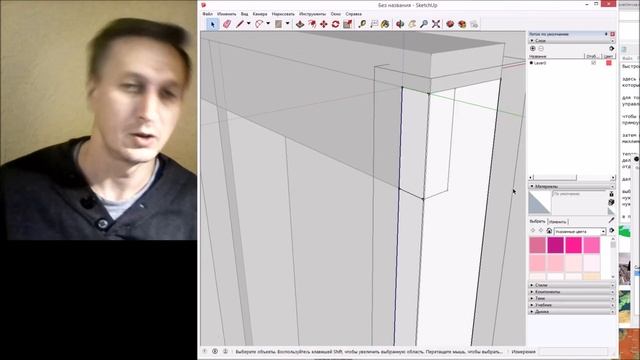Image resolution: width=640 pixels, height=360 pixels.
Task: Open the Справка menu
Action: tap(353, 14)
